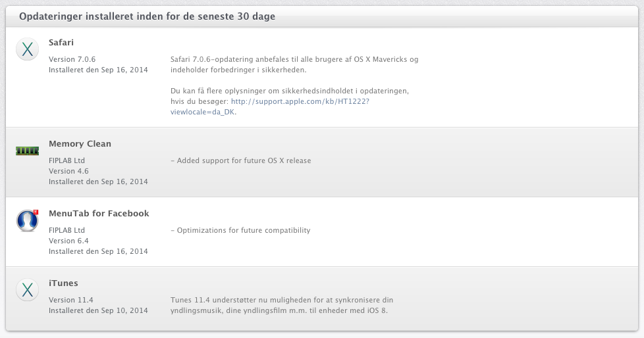
Task: Click the MenuTab for Facebook icon
Action: click(28, 220)
